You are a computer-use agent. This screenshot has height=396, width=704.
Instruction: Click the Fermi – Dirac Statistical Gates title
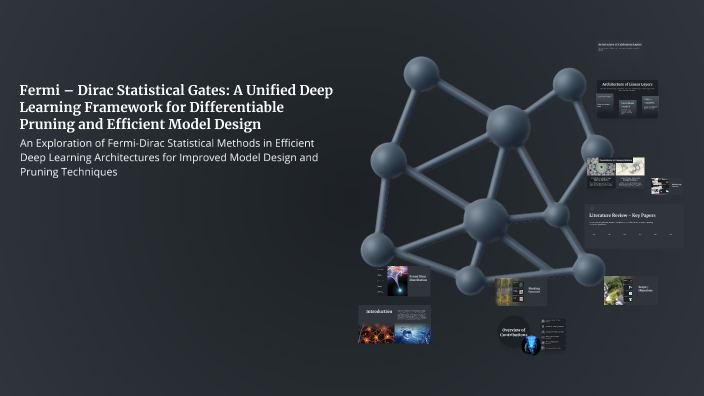[176, 107]
